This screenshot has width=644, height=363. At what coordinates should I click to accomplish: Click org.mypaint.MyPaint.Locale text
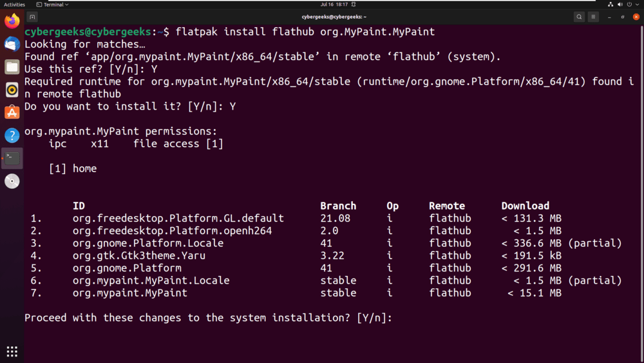tap(151, 280)
